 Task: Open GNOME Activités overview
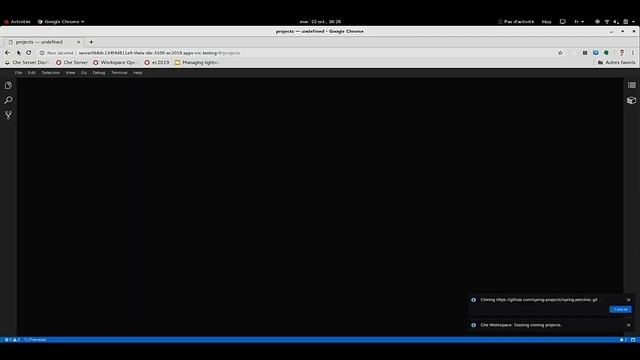[x=17, y=22]
